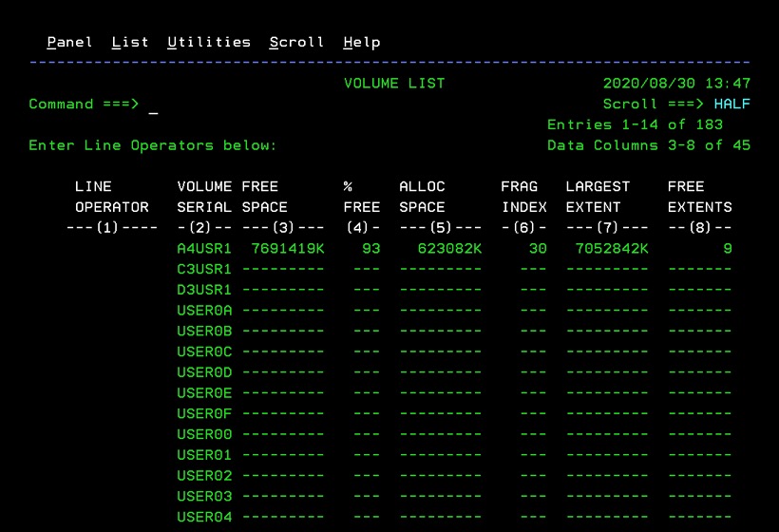The image size is (779, 532).
Task: Click the FRAG INDEX column header
Action: click(524, 197)
